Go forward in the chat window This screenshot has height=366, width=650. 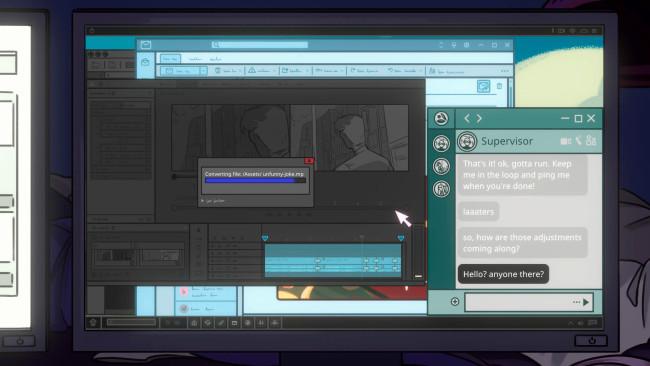tap(479, 119)
